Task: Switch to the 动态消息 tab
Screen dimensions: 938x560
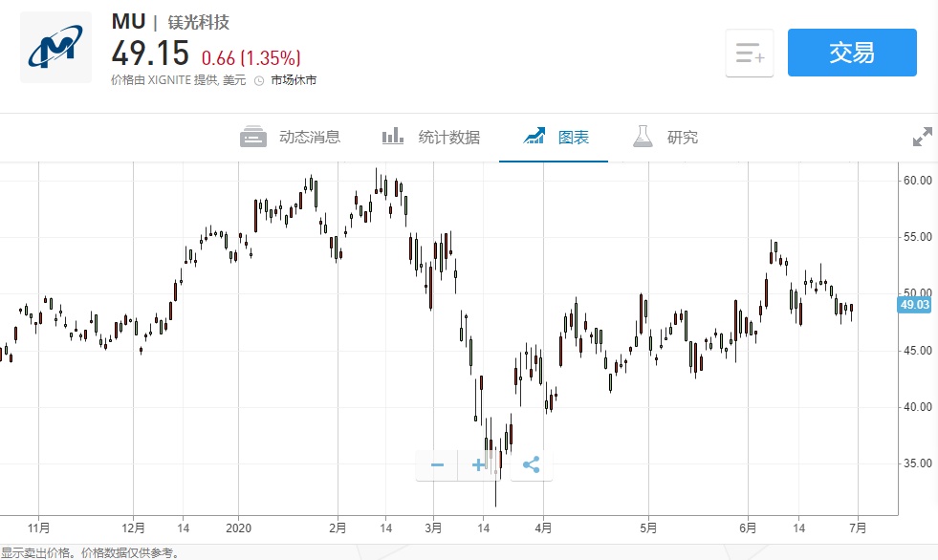Action: coord(291,138)
